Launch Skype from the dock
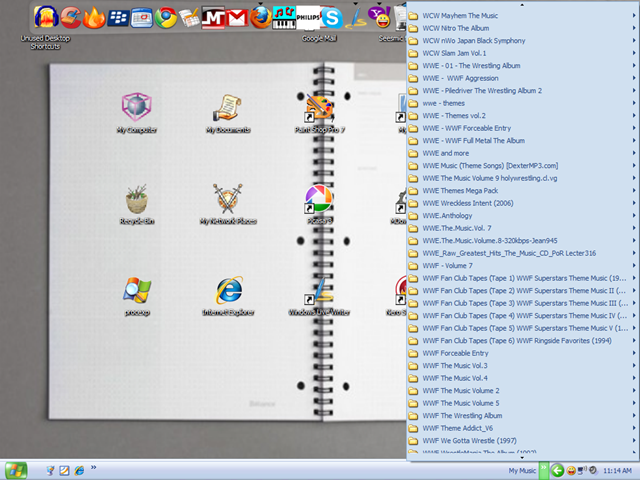 point(332,18)
